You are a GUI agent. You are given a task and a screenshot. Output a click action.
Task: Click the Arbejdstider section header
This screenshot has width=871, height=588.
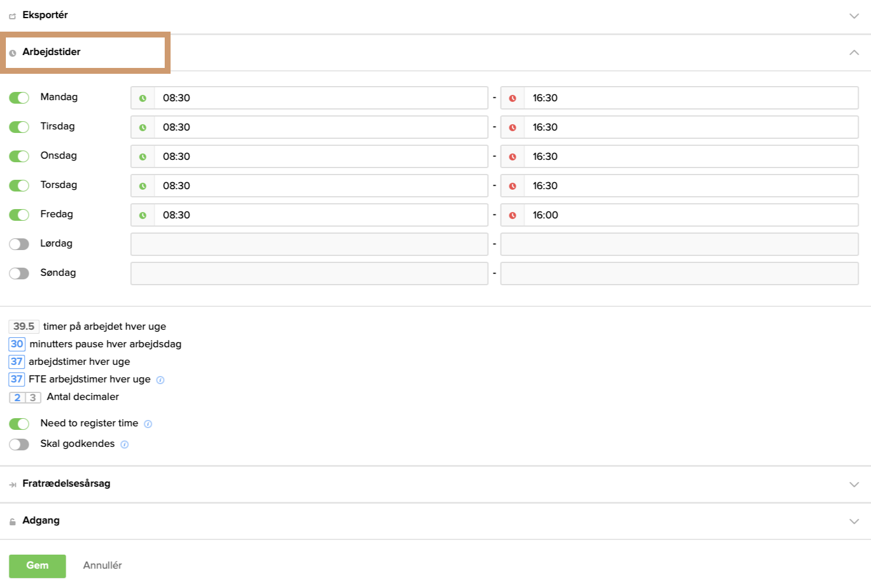tap(52, 52)
